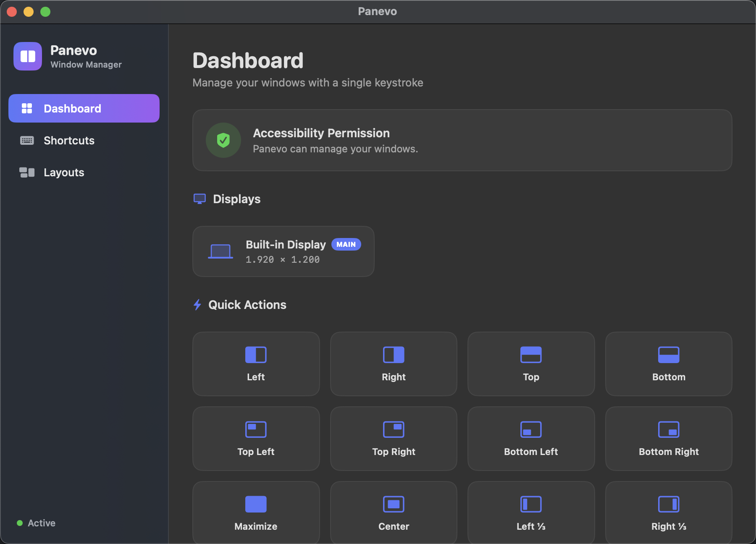
Task: Click the green Active status dot
Action: pos(19,523)
